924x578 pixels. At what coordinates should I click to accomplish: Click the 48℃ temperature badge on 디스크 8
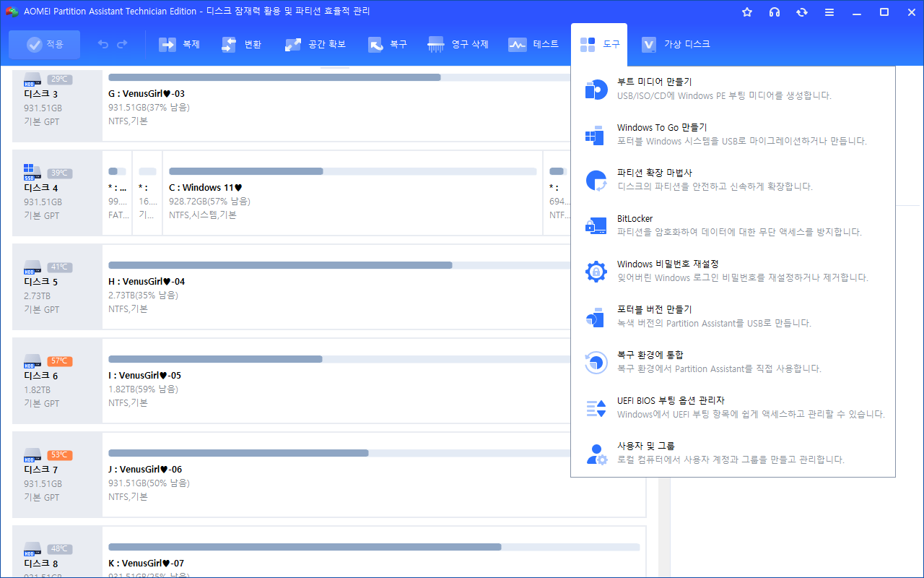pyautogui.click(x=60, y=549)
